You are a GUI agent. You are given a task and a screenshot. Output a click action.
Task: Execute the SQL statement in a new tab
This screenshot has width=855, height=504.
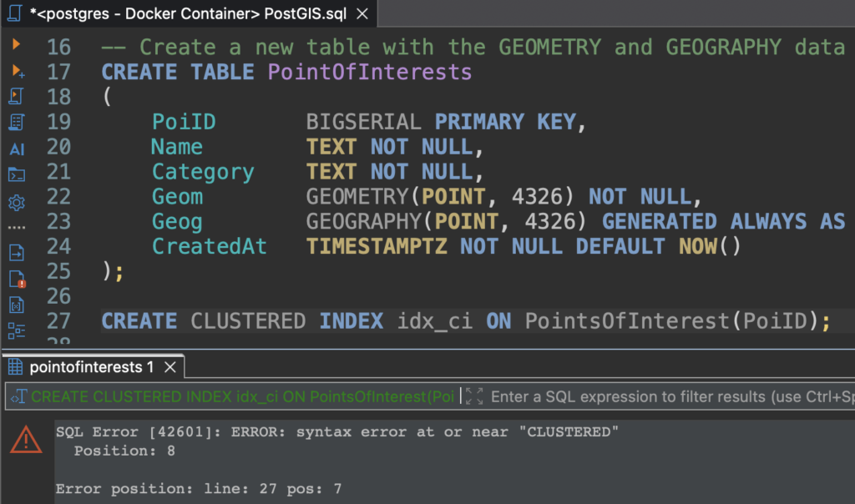point(17,70)
